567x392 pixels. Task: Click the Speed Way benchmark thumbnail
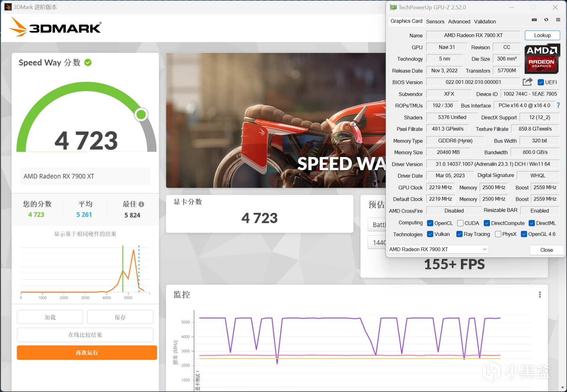pyautogui.click(x=276, y=121)
